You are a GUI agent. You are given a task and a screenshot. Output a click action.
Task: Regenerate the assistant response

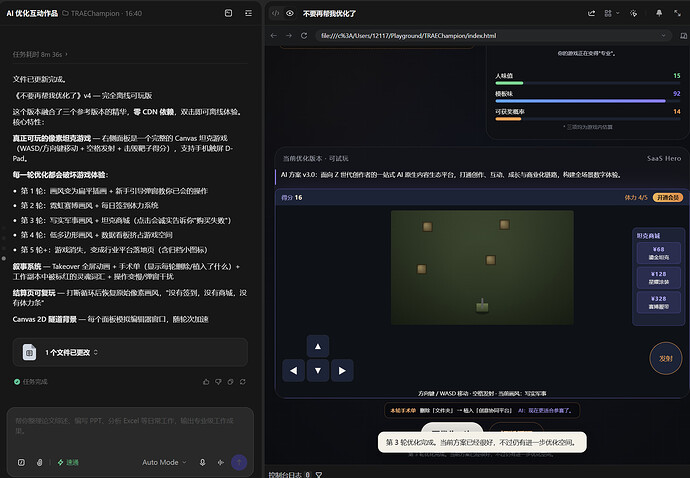(243, 382)
